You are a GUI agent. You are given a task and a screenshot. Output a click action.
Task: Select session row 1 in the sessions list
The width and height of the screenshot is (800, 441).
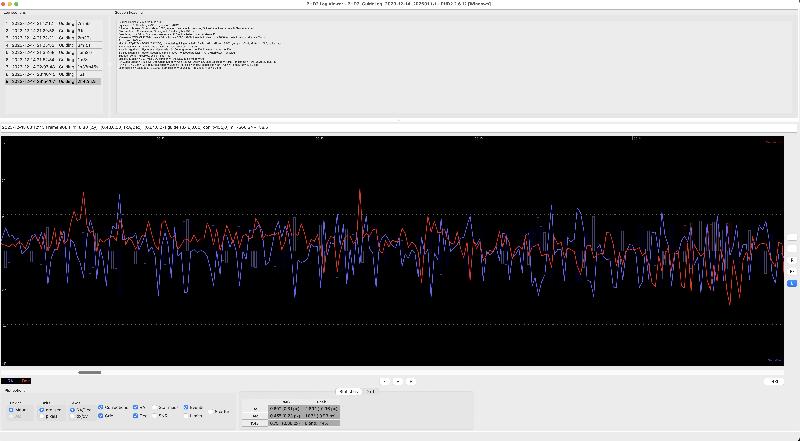coord(53,23)
